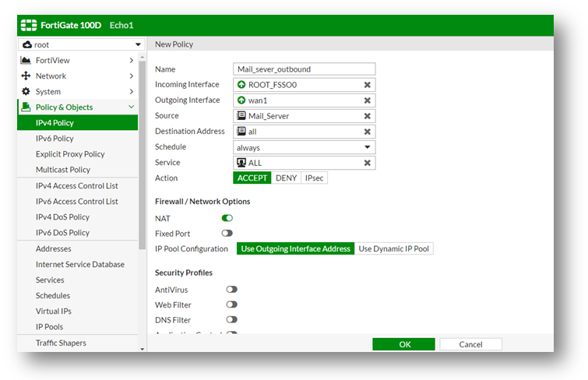Viewport: 588px width, 380px height.
Task: Click the policy Name input field
Action: tap(305, 69)
